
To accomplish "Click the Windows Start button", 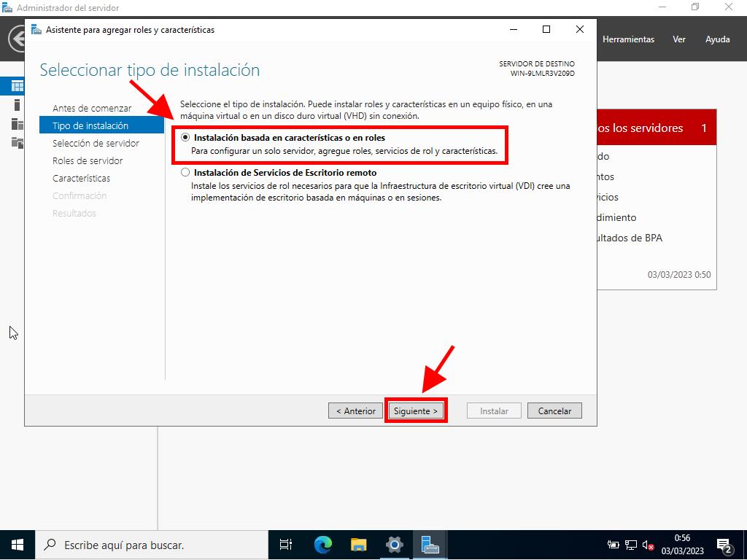I will 18,545.
